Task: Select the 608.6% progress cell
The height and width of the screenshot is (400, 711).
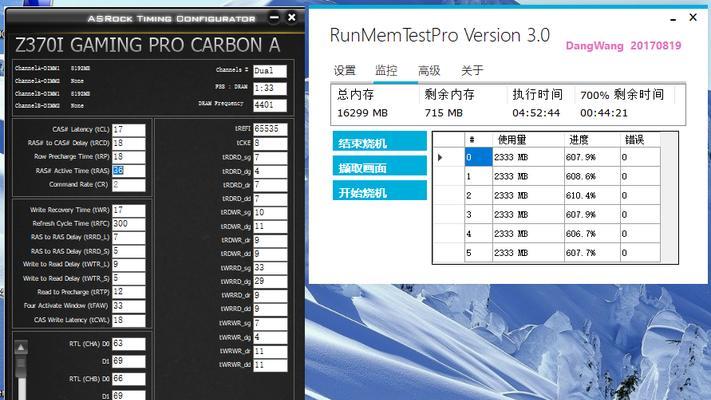Action: [x=592, y=176]
